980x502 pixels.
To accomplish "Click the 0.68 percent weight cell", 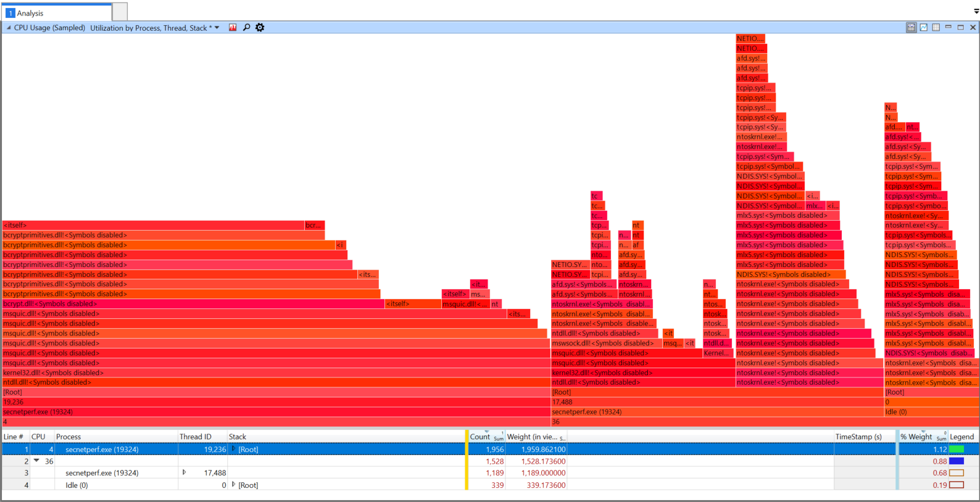I will 923,473.
